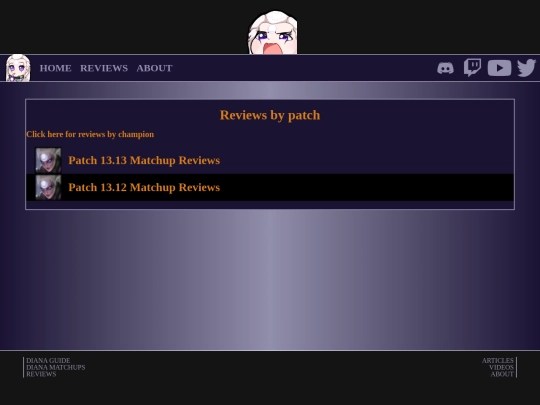Click Diana portrait beside Patch 13.13

click(49, 160)
